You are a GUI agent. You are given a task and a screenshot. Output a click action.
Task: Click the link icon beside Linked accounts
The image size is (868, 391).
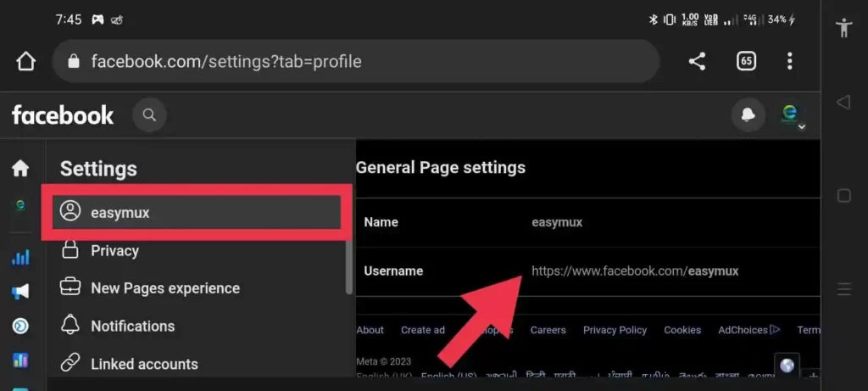tap(70, 364)
